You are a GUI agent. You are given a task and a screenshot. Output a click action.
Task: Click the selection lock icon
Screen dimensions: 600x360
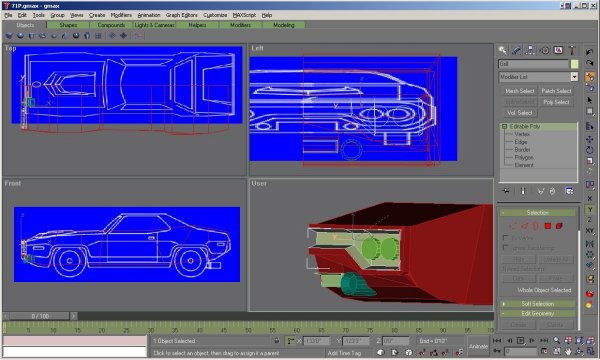click(277, 340)
